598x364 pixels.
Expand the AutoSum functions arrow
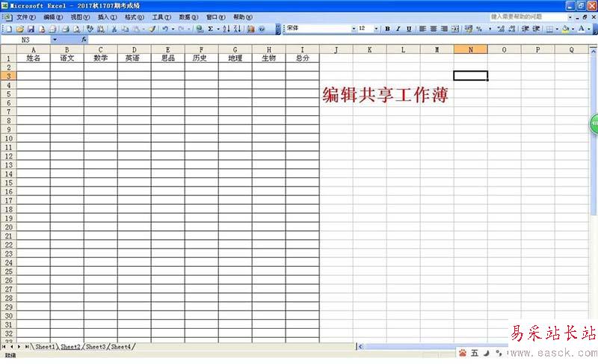(x=218, y=28)
